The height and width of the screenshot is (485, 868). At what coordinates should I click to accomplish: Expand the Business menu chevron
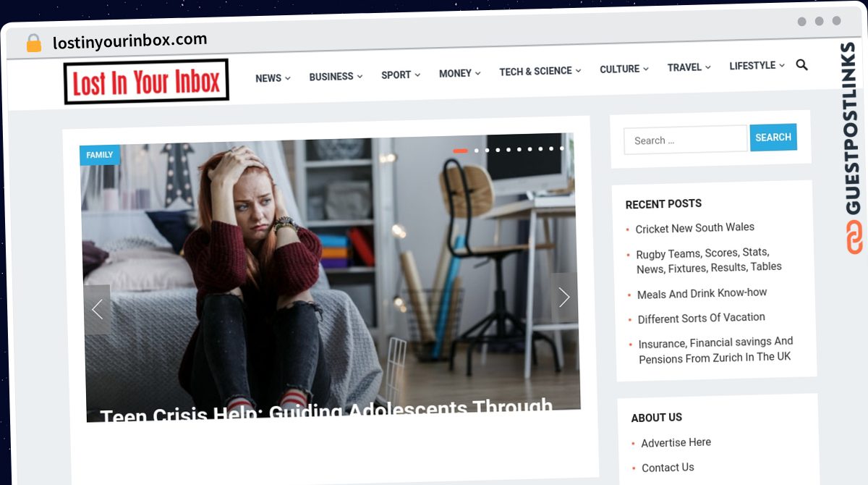(x=359, y=76)
